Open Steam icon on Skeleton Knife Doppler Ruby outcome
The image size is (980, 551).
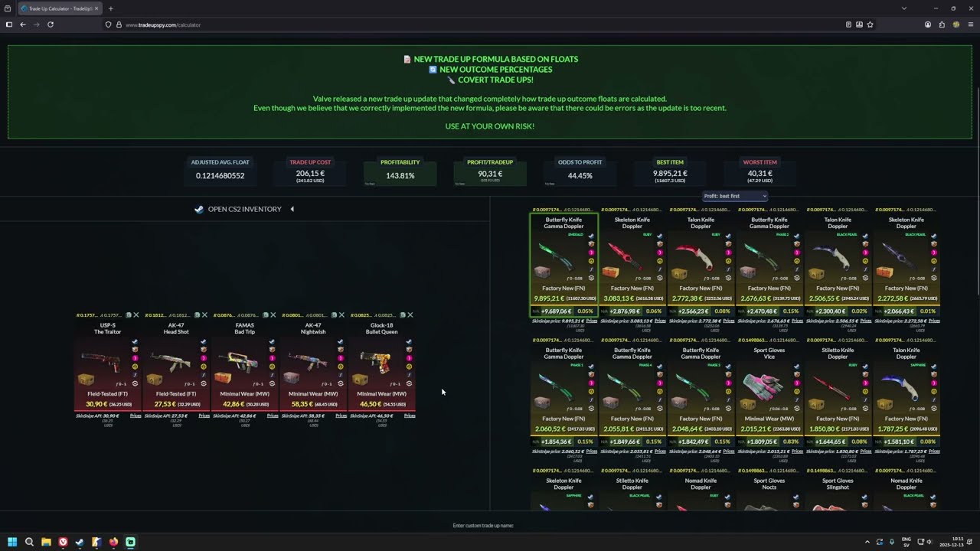pos(660,236)
